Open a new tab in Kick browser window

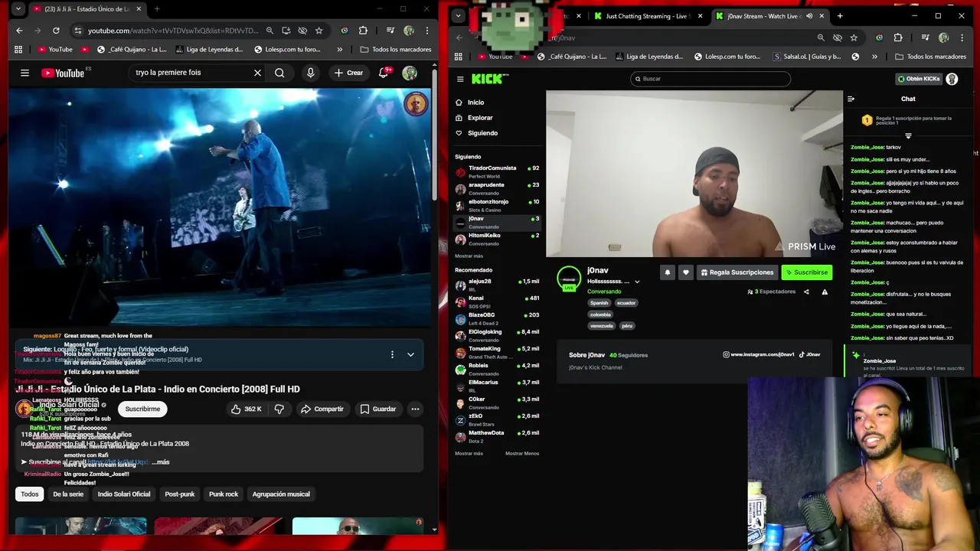pyautogui.click(x=840, y=15)
